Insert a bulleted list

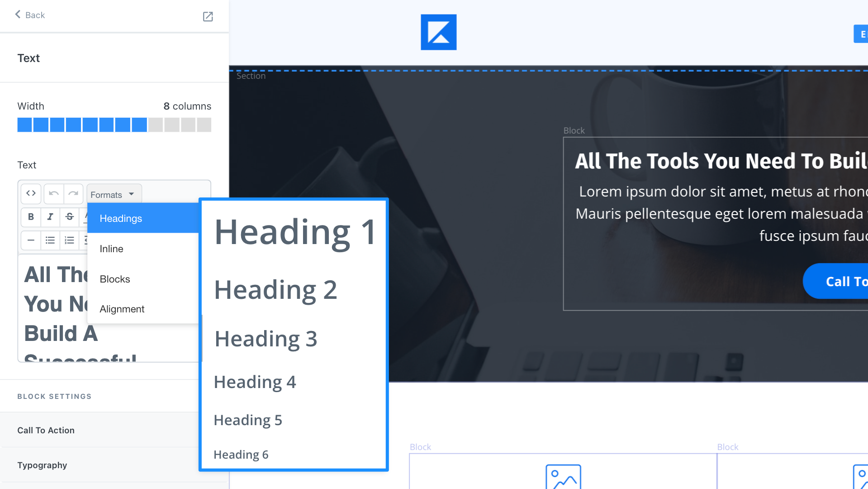pos(50,240)
